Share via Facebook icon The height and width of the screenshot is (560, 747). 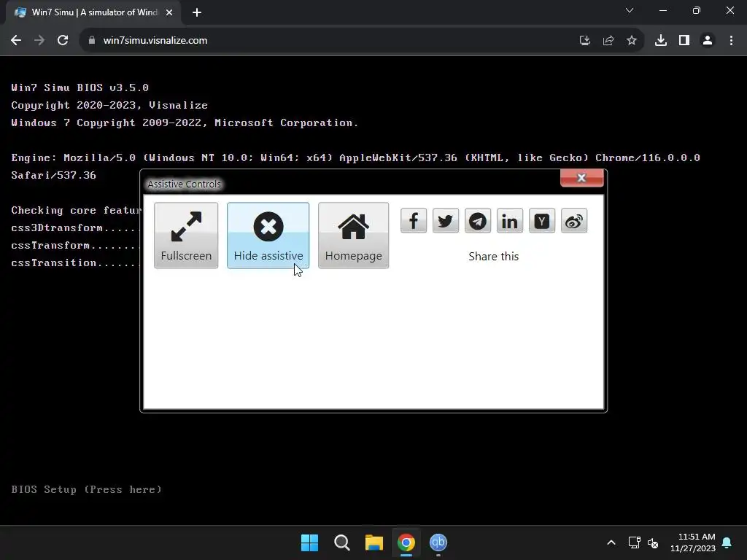tap(414, 221)
